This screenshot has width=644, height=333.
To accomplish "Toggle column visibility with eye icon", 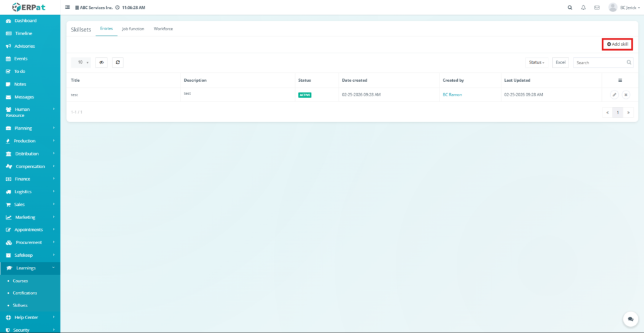I will (101, 62).
